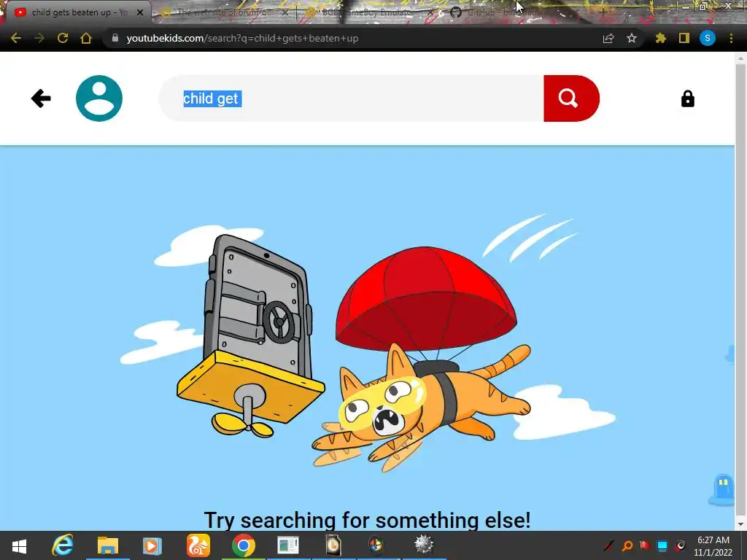
Task: Open the round colorful taskbar icon
Action: coord(376,545)
